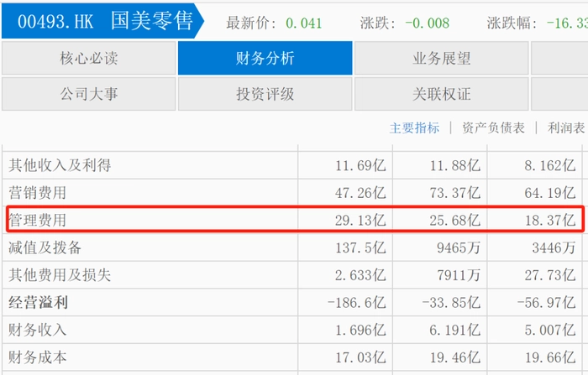Open the 核心必读 tab
The height and width of the screenshot is (375, 588).
pos(88,59)
